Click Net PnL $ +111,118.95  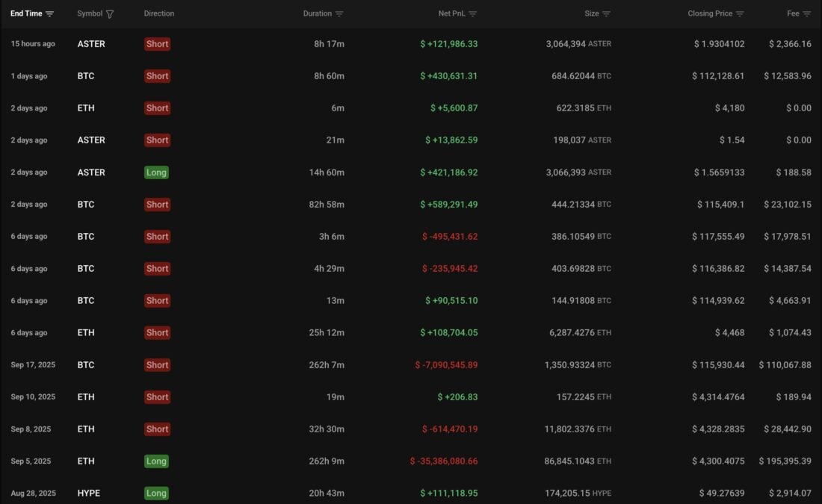pos(449,493)
